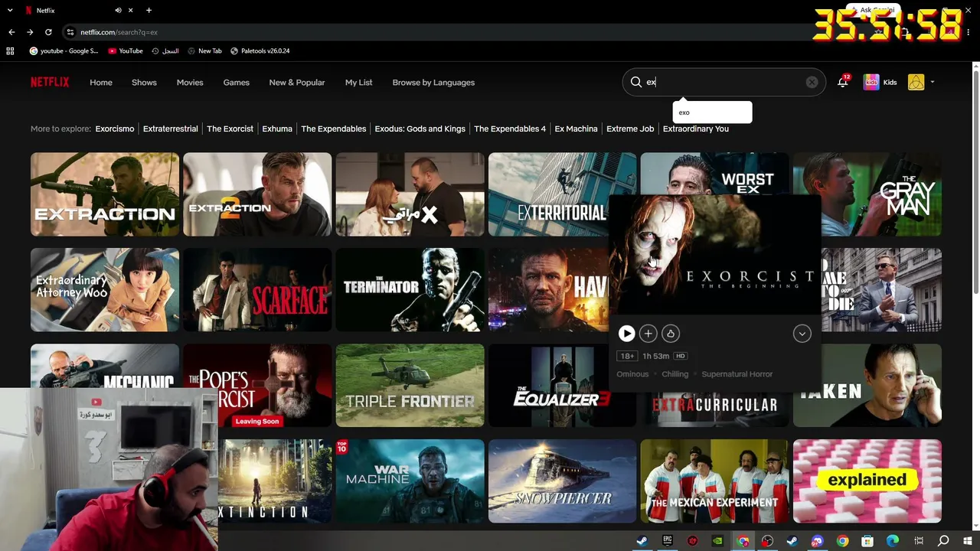Viewport: 980px width, 551px height.
Task: Open the tab search chevron
Action: tap(11, 11)
